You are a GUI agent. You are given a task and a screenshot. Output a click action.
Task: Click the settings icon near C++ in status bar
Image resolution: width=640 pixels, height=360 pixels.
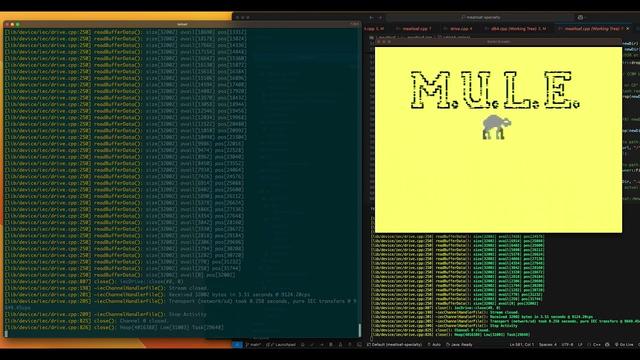(607, 345)
